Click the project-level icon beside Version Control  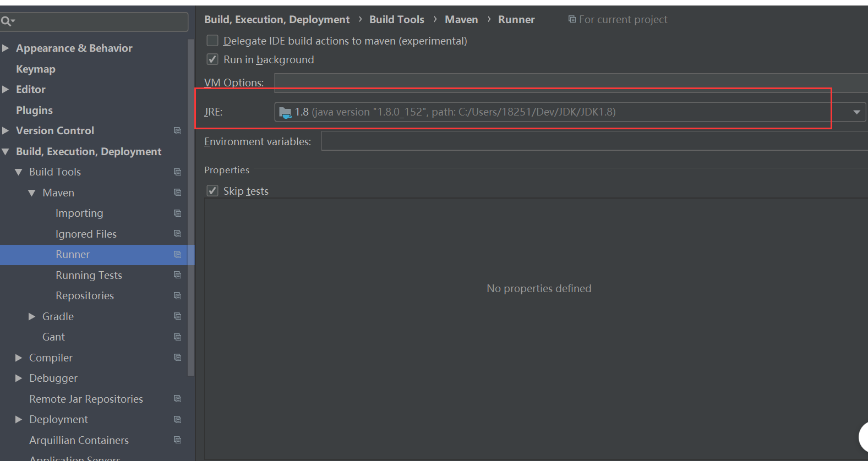[177, 131]
